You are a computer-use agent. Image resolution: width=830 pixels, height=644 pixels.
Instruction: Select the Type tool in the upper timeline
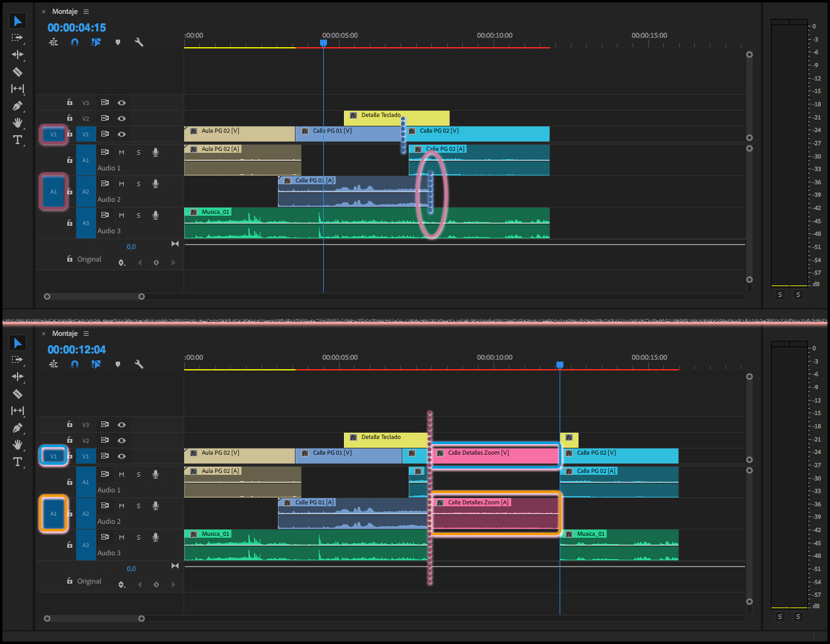coord(18,140)
